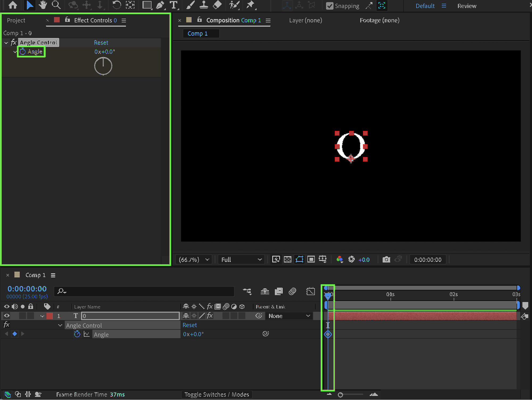Viewport: 532px width, 400px height.
Task: Select the Type text tool
Action: point(174,5)
